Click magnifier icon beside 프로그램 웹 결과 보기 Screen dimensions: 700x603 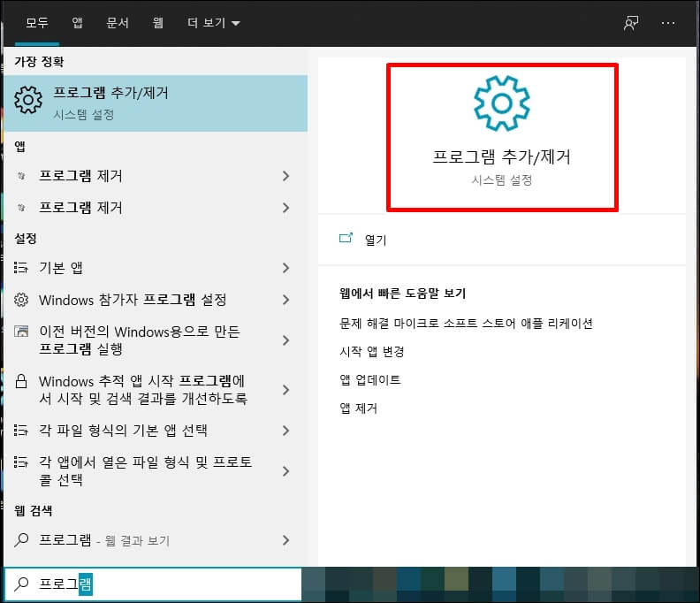pos(21,540)
